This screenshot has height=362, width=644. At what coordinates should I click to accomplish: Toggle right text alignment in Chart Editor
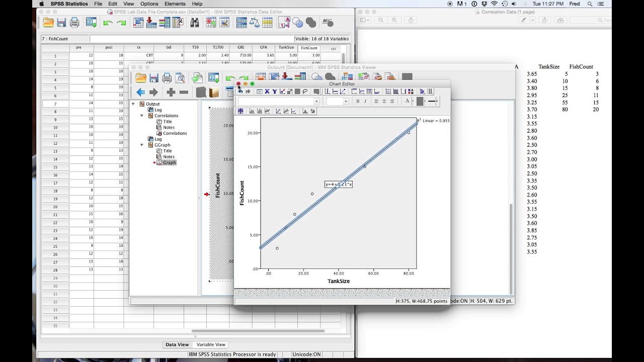click(x=392, y=101)
